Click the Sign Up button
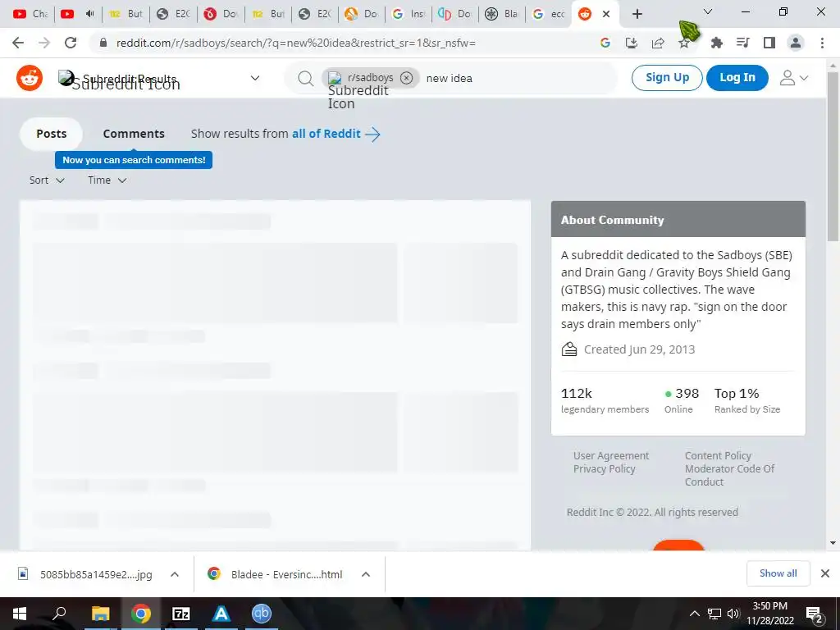Image resolution: width=840 pixels, height=630 pixels. pyautogui.click(x=667, y=78)
